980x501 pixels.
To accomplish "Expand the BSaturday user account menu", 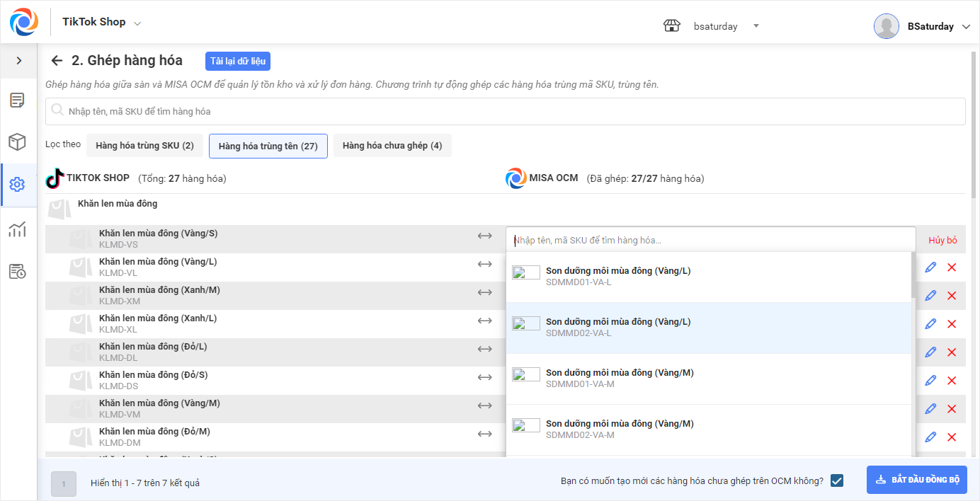I will (x=967, y=27).
